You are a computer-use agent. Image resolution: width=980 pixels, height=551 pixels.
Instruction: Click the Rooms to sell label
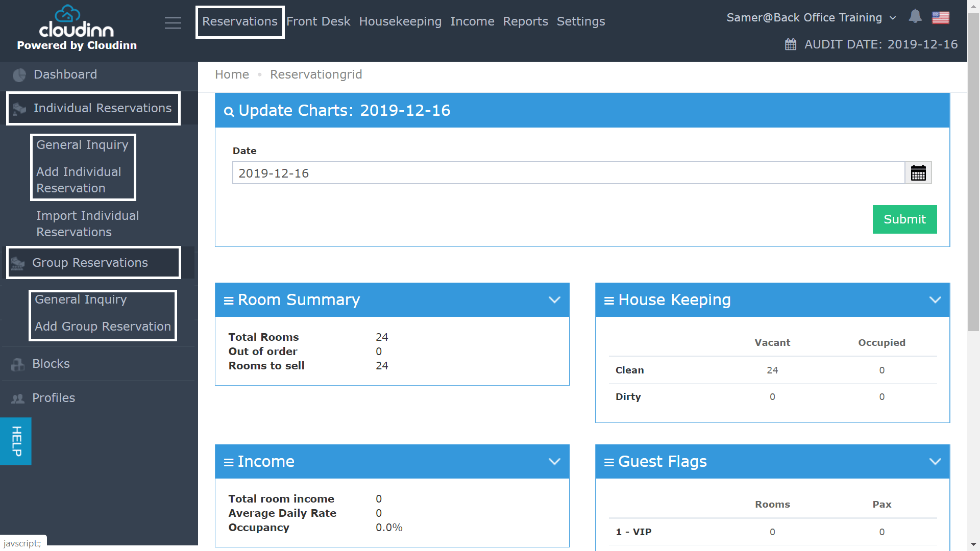pyautogui.click(x=266, y=366)
